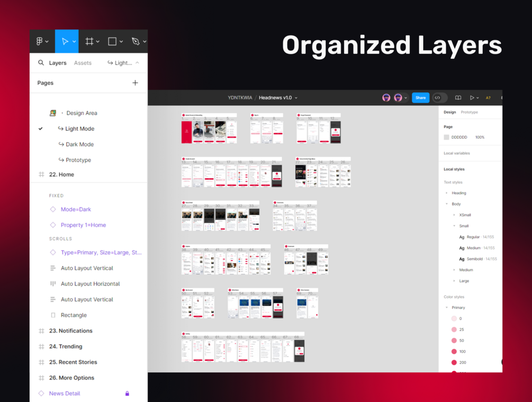The width and height of the screenshot is (532, 402).
Task: Select the Frame tool
Action: pyautogui.click(x=89, y=41)
